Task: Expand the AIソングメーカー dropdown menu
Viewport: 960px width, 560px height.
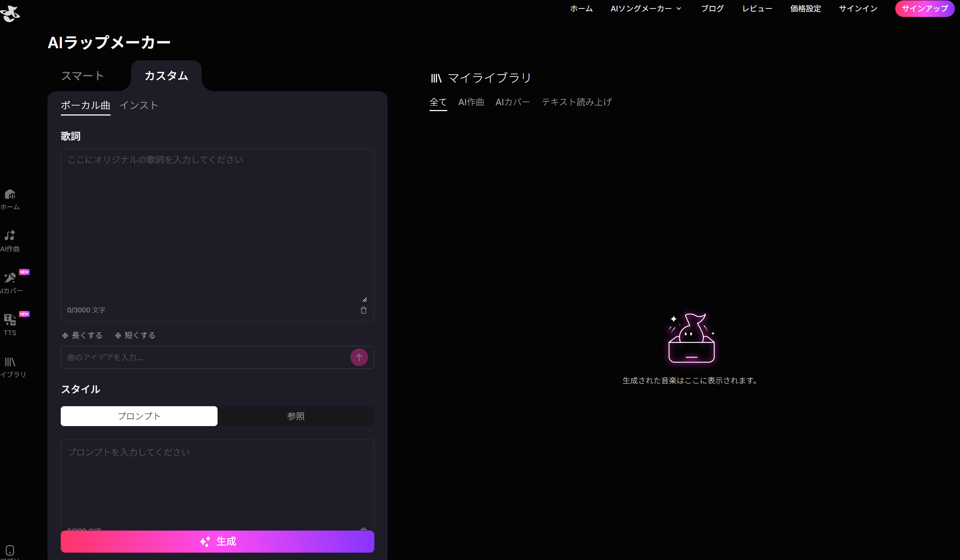Action: (645, 8)
